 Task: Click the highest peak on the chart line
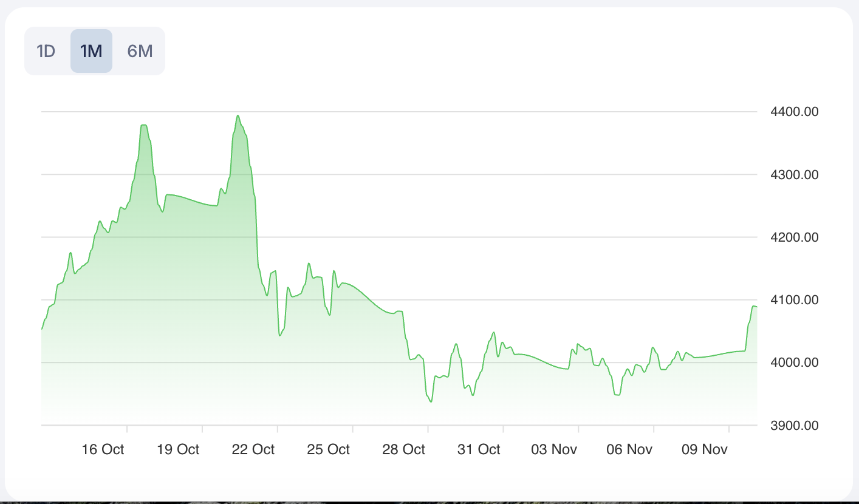[238, 116]
